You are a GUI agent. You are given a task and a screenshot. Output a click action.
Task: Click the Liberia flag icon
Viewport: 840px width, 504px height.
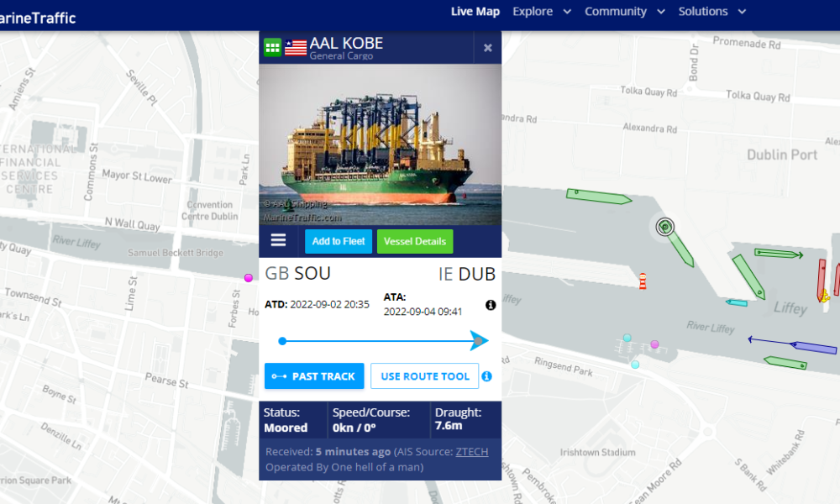pyautogui.click(x=296, y=47)
